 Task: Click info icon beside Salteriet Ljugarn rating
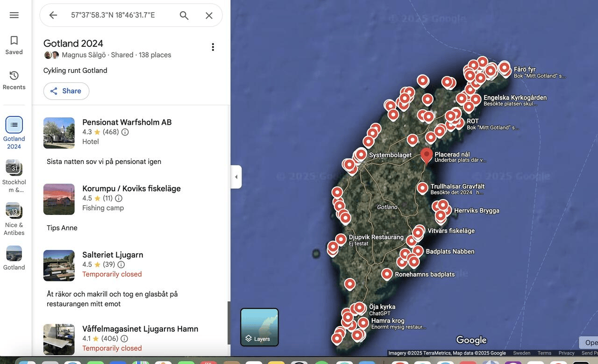[121, 265]
